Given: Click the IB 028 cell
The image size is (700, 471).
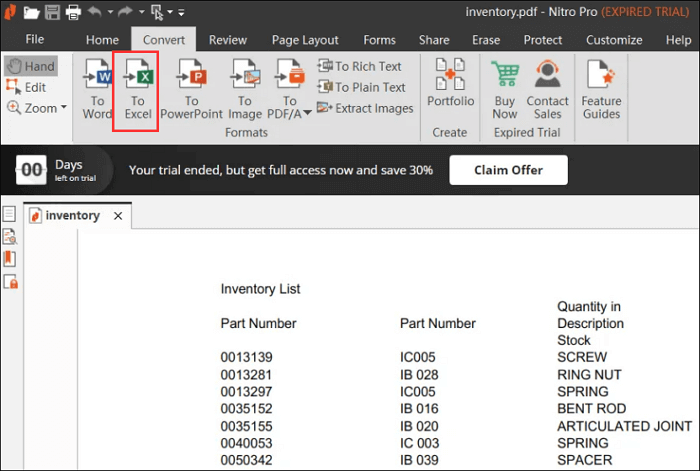Looking at the screenshot, I should click(x=419, y=375).
